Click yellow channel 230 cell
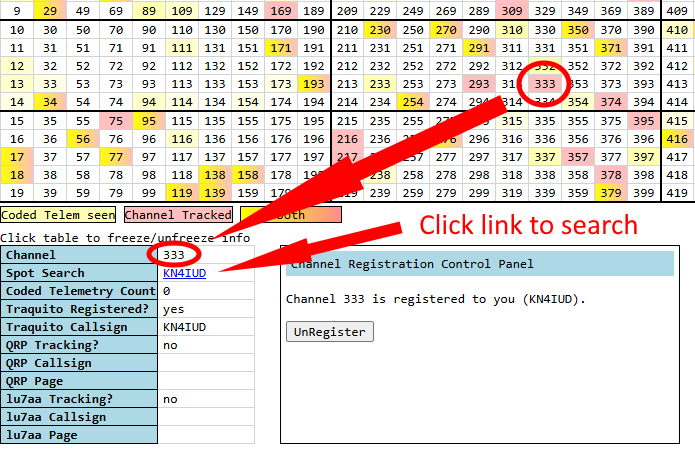This screenshot has width=695, height=449. click(x=379, y=30)
